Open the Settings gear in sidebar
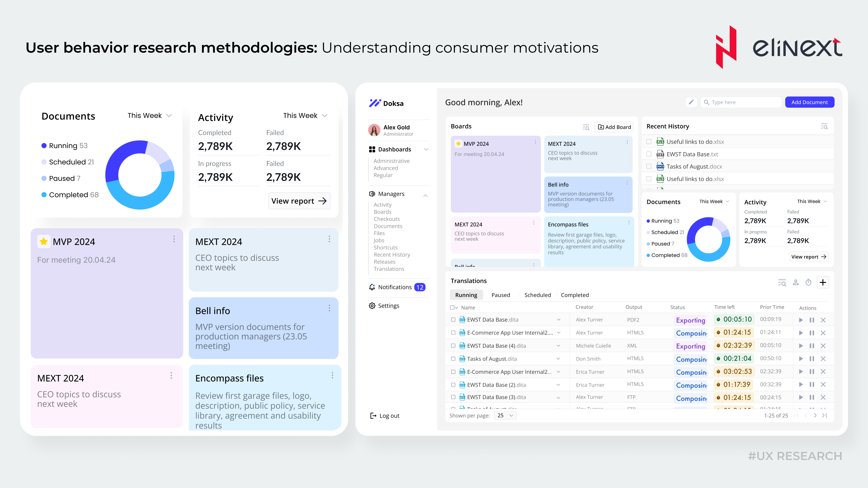 coord(372,306)
